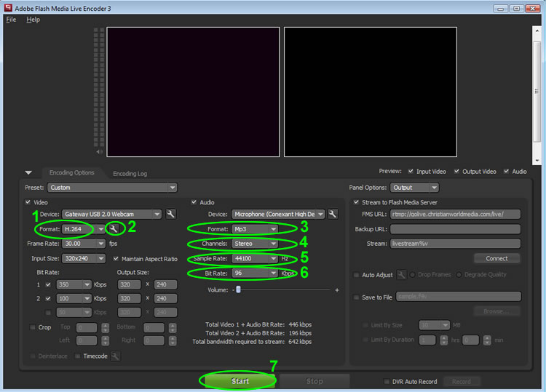The width and height of the screenshot is (546, 392).
Task: Click the Stop button
Action: click(314, 381)
